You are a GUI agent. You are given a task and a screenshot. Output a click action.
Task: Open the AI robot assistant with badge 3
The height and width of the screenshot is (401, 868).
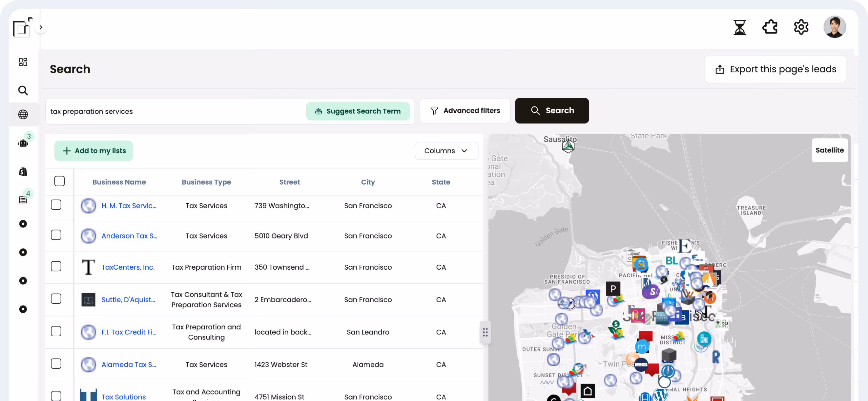point(23,143)
